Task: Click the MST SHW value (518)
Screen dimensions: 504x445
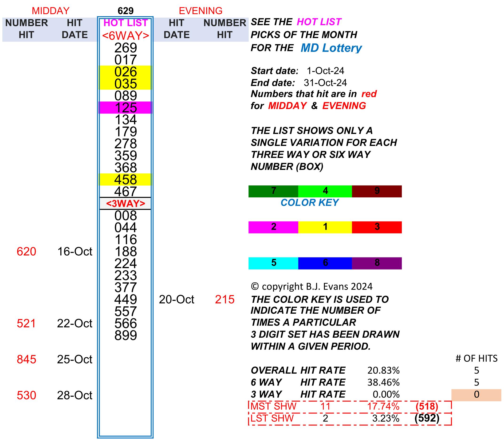Action: pyautogui.click(x=427, y=406)
